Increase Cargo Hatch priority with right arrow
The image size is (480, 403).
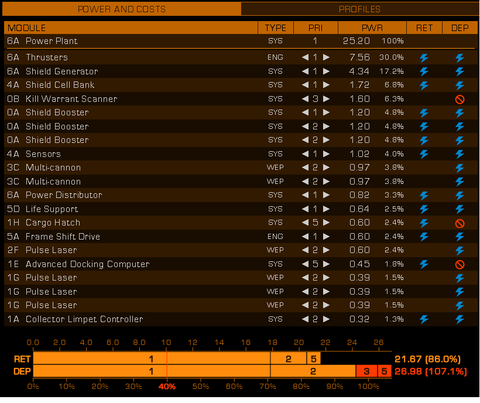(x=326, y=222)
